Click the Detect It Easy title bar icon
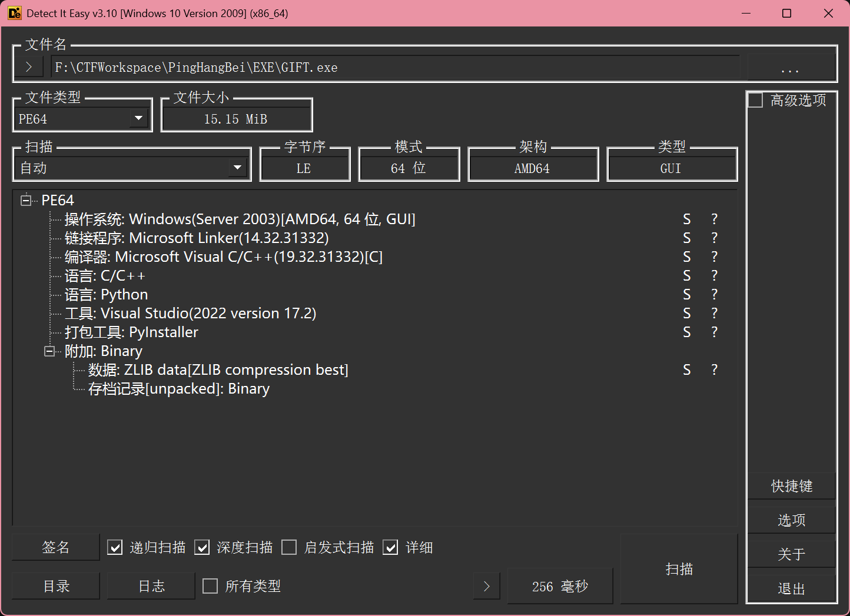Viewport: 850px width, 616px height. 14,13
